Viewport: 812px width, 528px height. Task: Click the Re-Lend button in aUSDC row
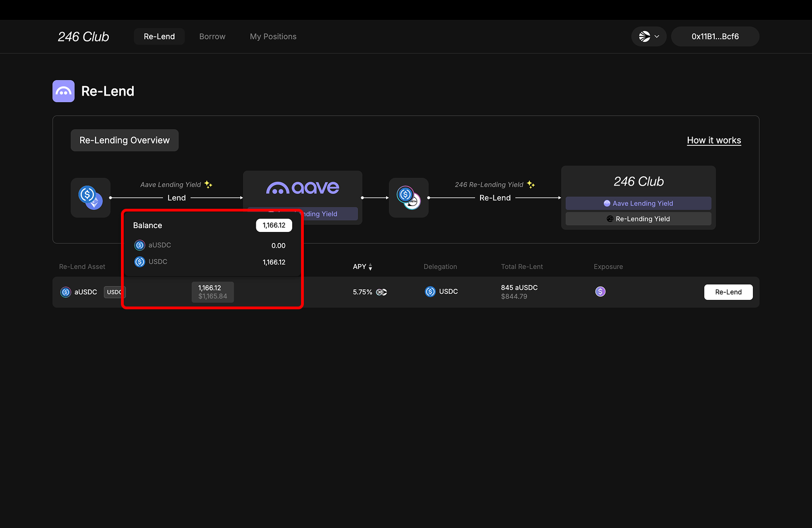728,292
